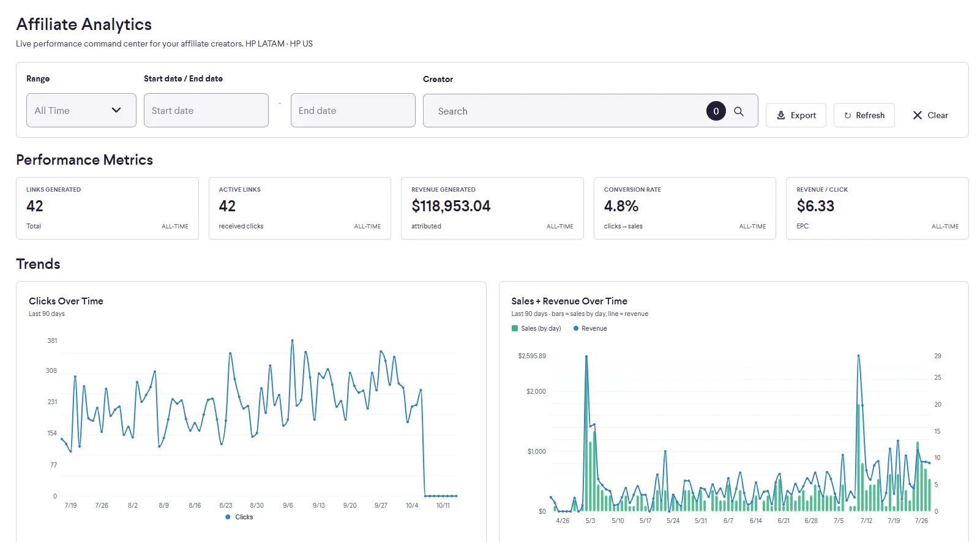Screen dimensions: 980x542
Task: Click the Range dropdown chevron arrow
Action: tap(116, 110)
